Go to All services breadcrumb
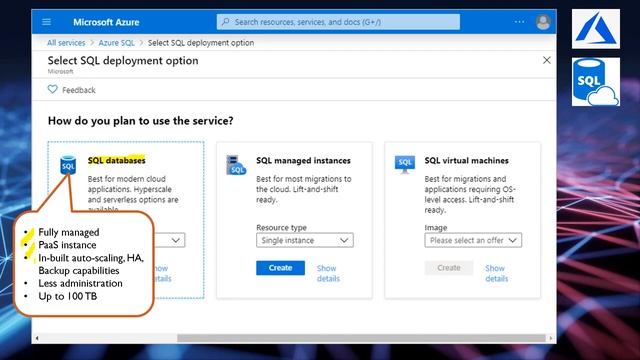 tap(66, 43)
